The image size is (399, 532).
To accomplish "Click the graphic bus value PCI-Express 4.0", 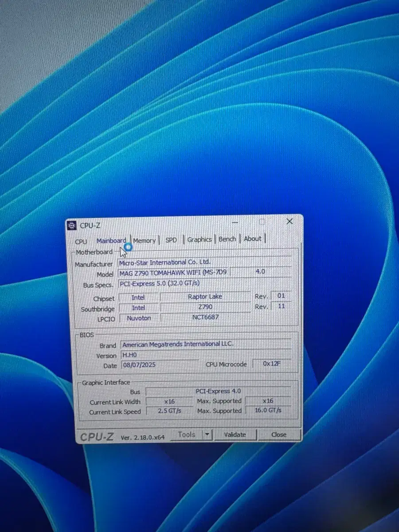I will (218, 391).
